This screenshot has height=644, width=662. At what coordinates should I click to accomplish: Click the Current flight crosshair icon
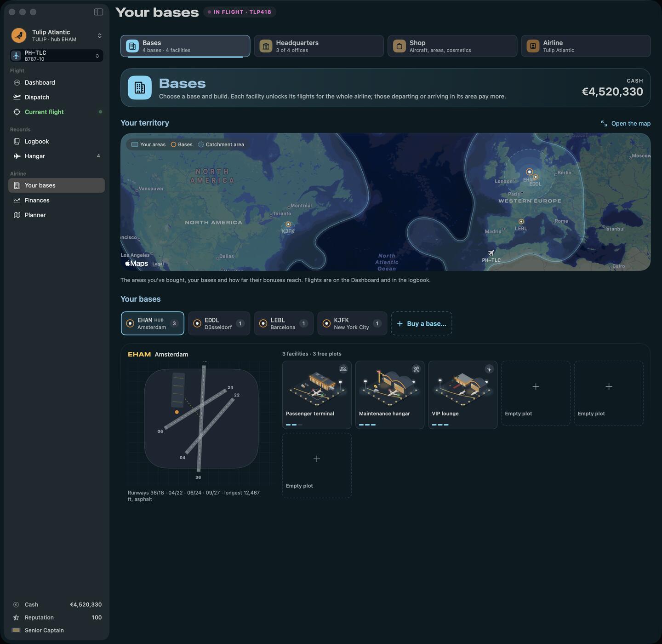(x=17, y=112)
